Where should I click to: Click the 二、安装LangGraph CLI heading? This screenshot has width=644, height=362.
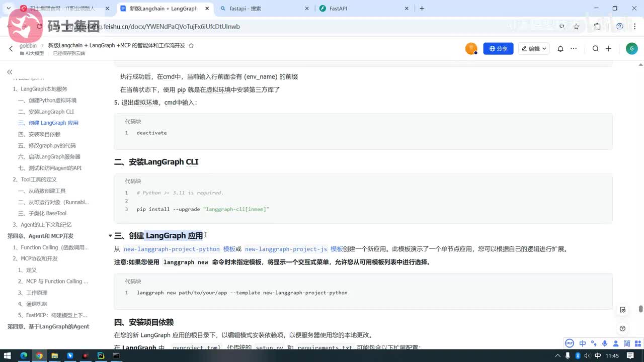coord(156,162)
